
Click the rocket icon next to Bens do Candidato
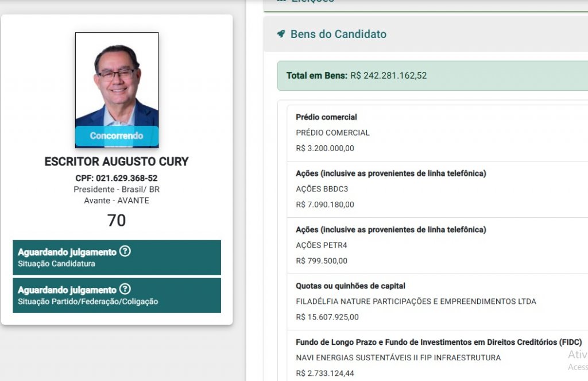281,34
